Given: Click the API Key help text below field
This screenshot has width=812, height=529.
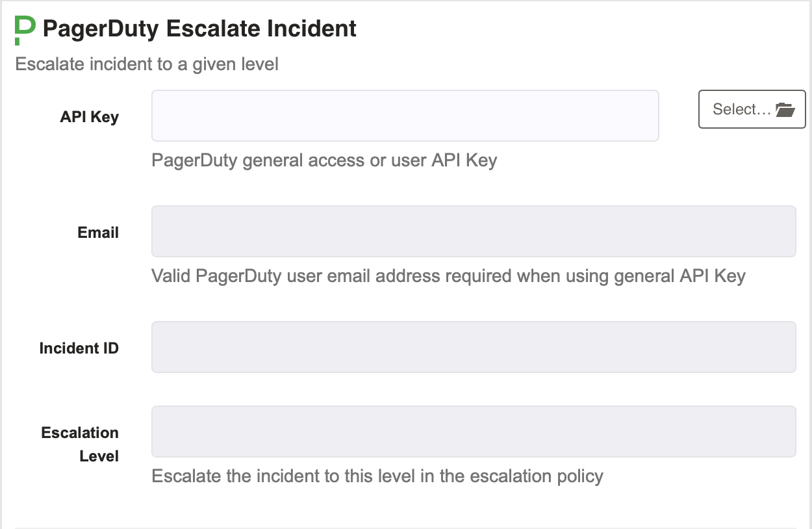Looking at the screenshot, I should (324, 161).
